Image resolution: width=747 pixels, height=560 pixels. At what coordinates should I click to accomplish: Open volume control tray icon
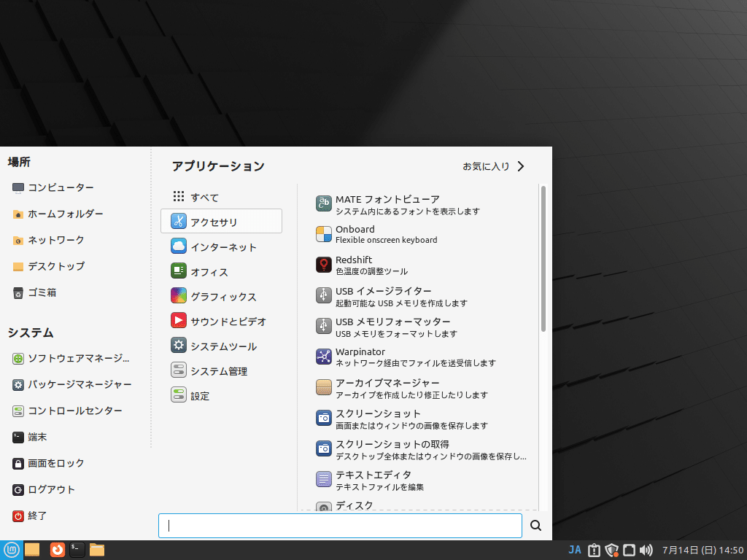point(646,550)
